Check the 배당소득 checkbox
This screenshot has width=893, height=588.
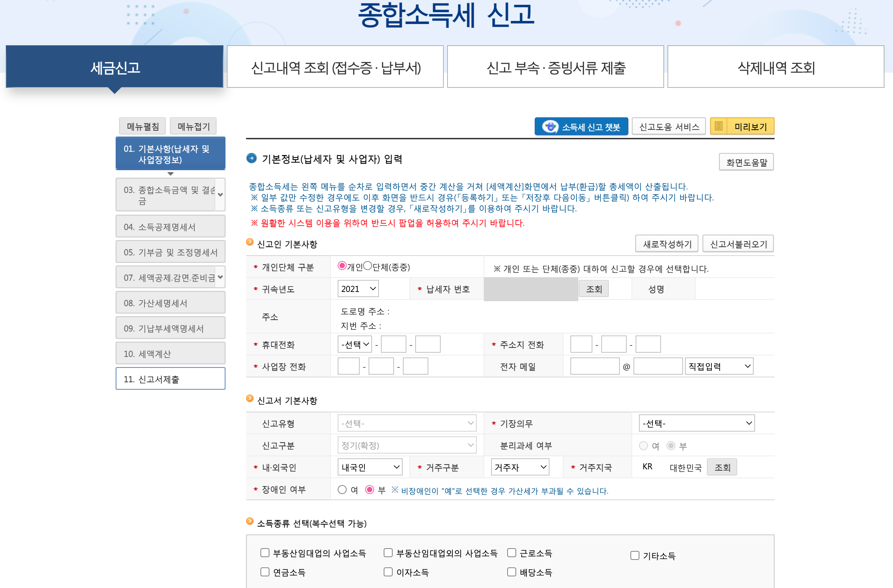[511, 572]
